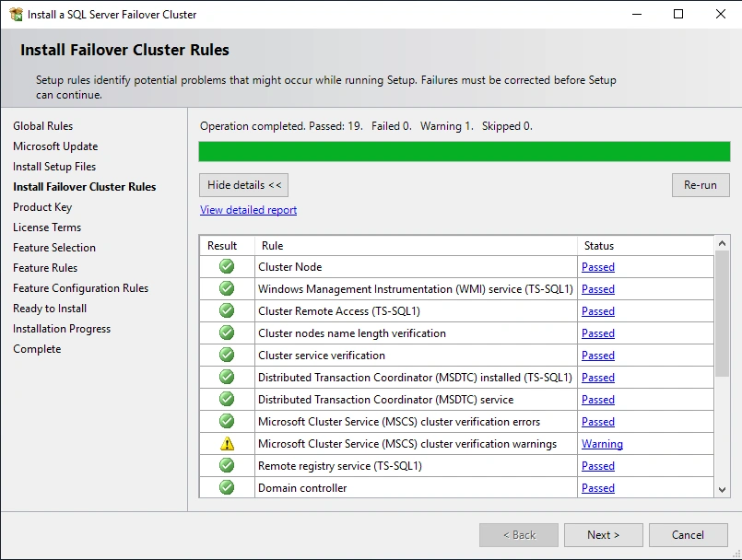Click the Cancel button
The image size is (742, 560).
(688, 535)
